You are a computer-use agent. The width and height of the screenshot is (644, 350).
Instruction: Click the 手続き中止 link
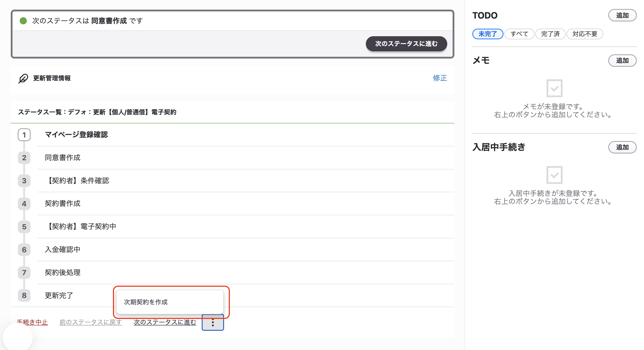point(32,322)
